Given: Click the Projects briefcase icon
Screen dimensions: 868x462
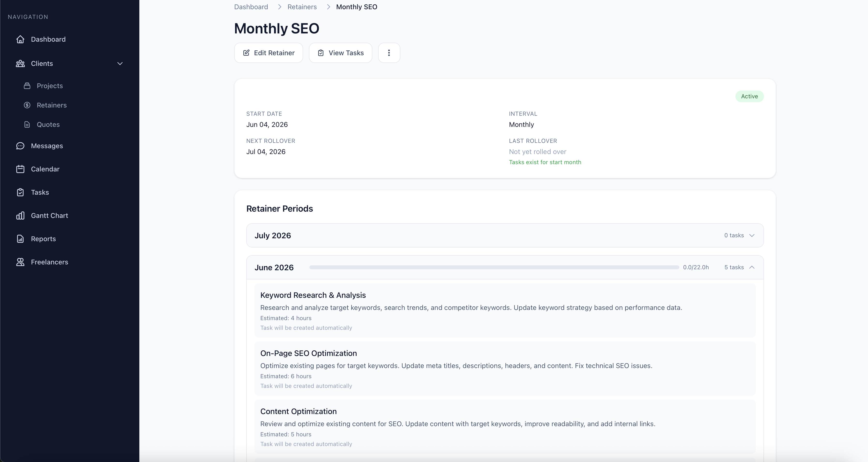Looking at the screenshot, I should coord(27,86).
